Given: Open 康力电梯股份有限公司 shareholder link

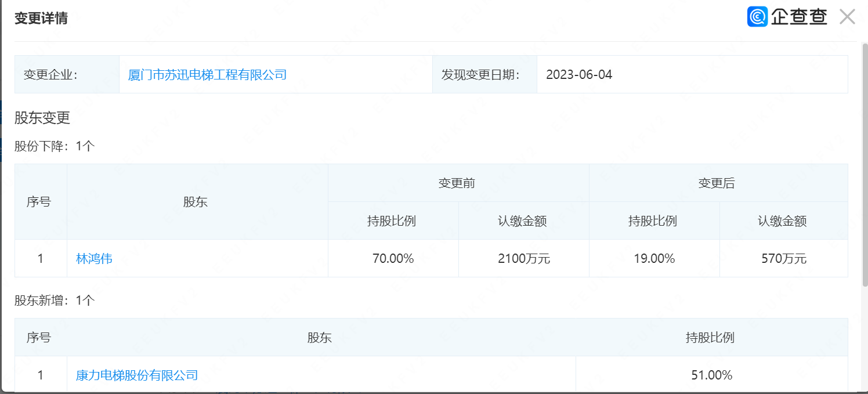Looking at the screenshot, I should click(137, 375).
